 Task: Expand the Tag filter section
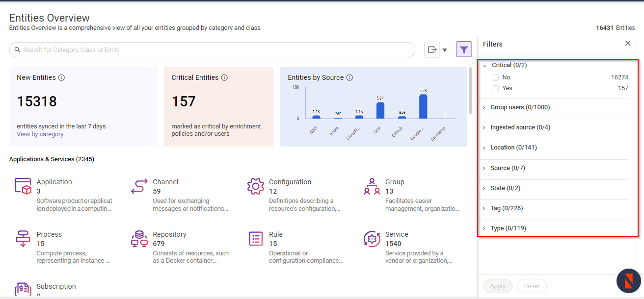485,208
